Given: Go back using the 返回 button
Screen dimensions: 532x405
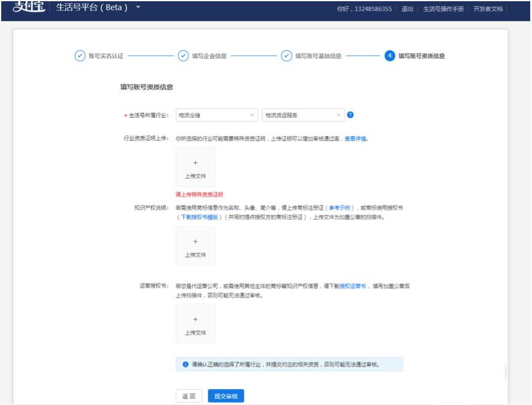Looking at the screenshot, I should pos(189,396).
